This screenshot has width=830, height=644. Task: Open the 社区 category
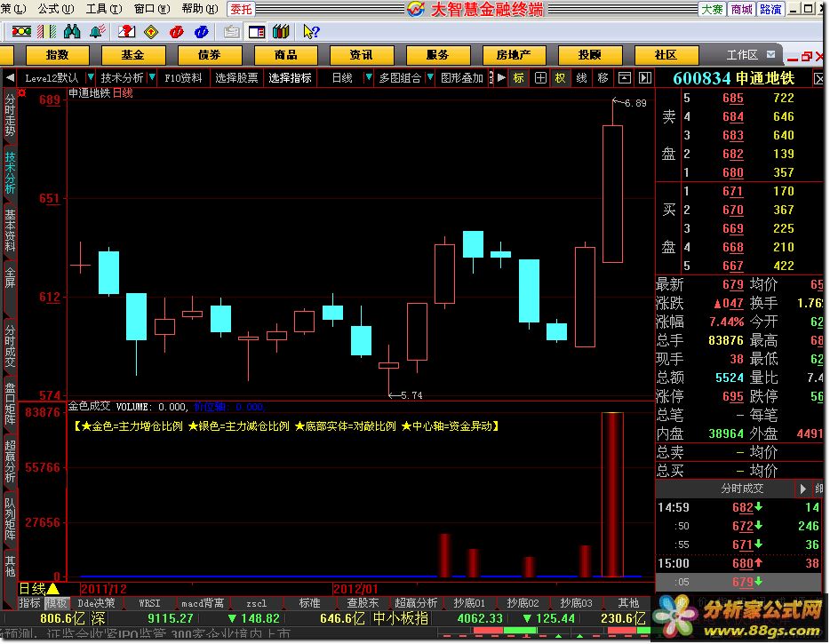click(666, 55)
